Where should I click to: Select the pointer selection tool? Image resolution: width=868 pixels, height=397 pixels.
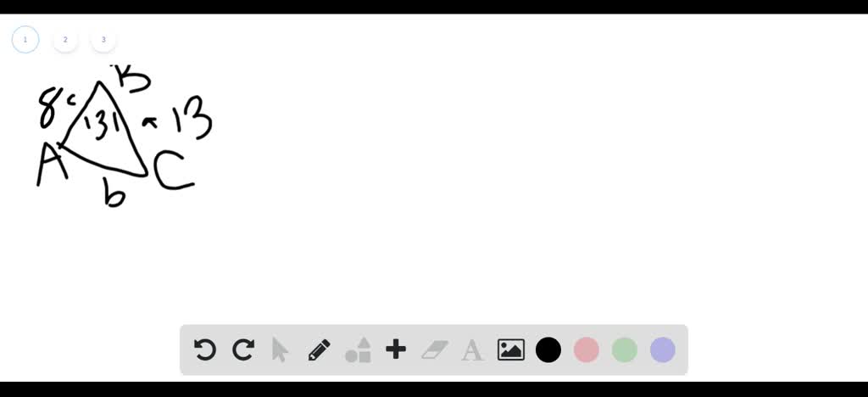(281, 350)
